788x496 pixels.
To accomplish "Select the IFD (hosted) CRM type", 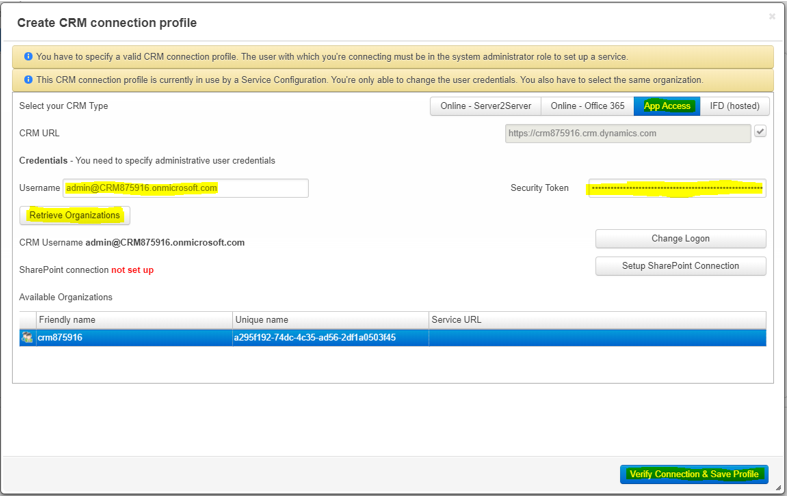I will (734, 106).
